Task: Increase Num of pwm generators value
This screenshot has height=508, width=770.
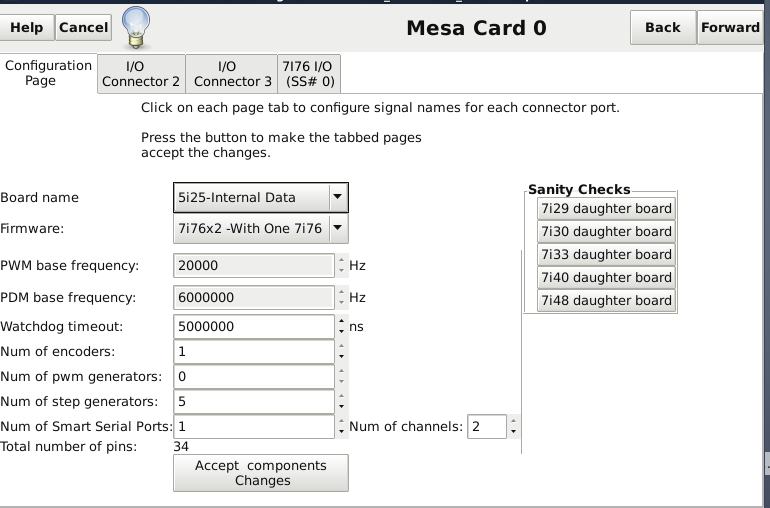Action: point(342,371)
